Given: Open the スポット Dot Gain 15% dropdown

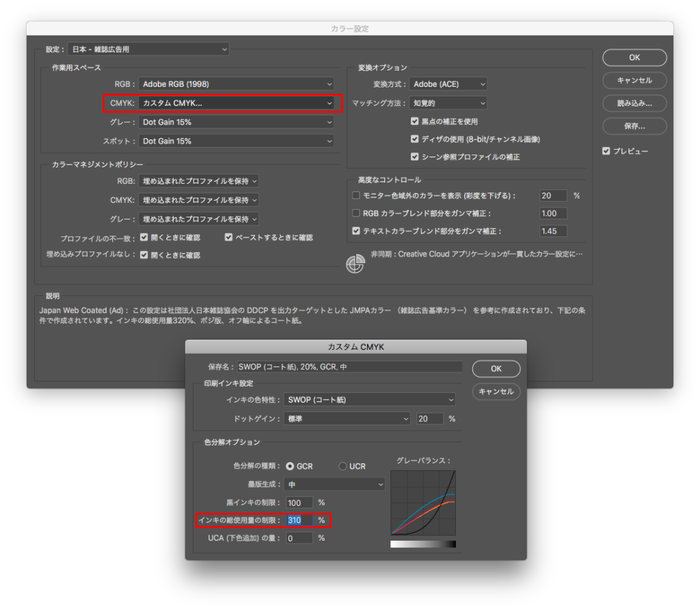Looking at the screenshot, I should [x=236, y=141].
